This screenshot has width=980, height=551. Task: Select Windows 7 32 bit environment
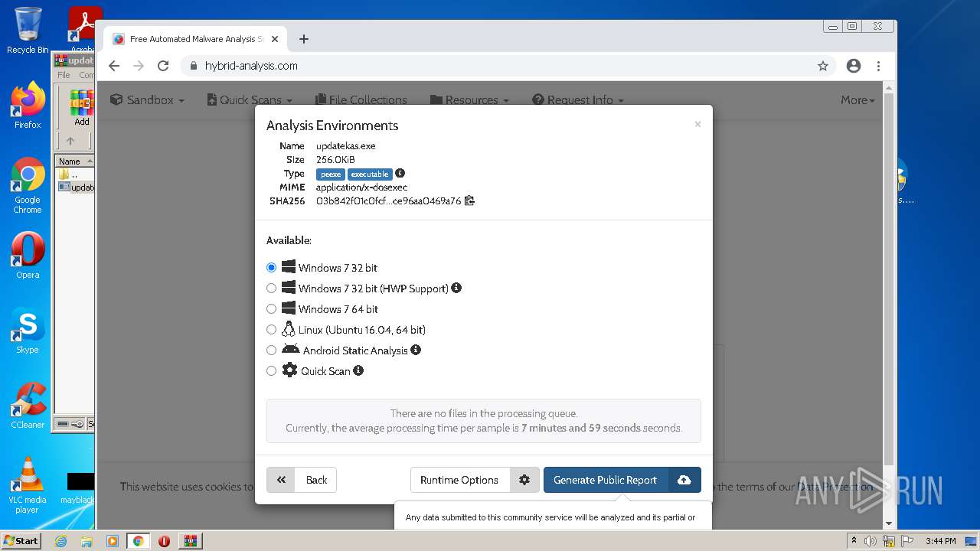click(x=271, y=268)
